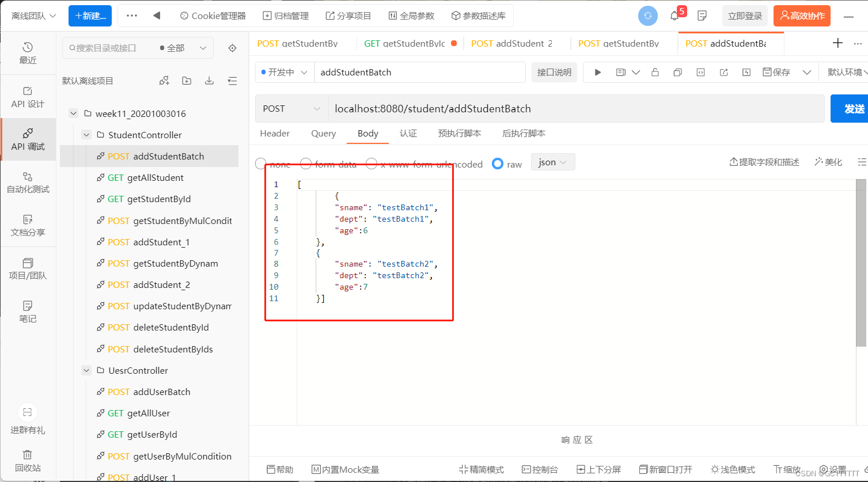Click the collapse-all directories icon

coord(233,81)
